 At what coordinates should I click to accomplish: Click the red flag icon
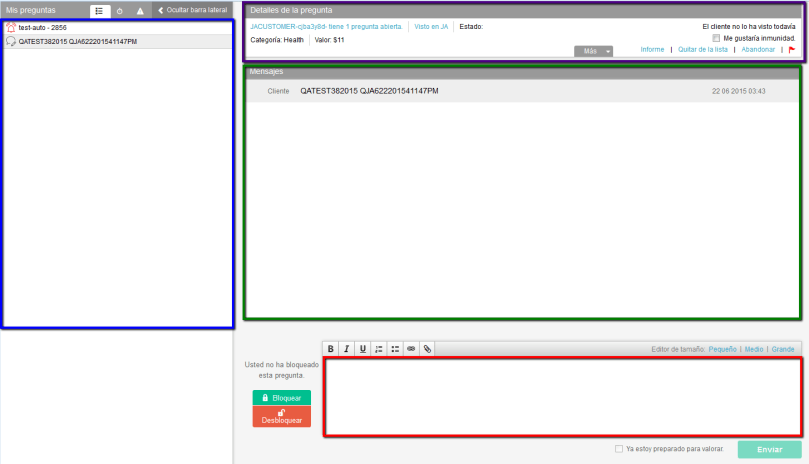[x=792, y=49]
